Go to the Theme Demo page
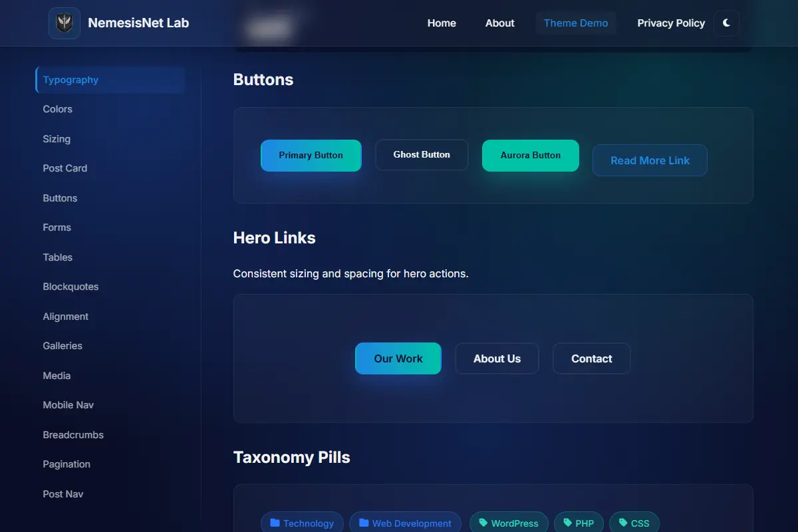Viewport: 798px width, 532px height. click(x=576, y=23)
